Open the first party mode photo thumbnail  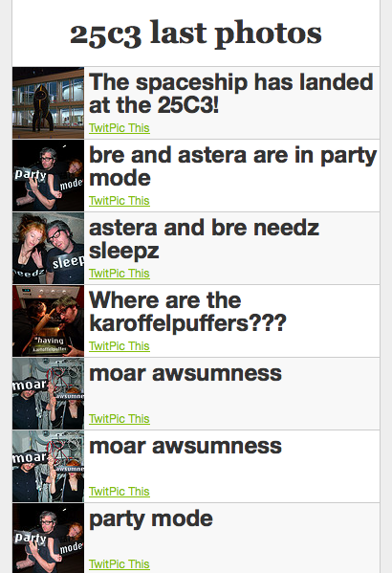(48, 175)
